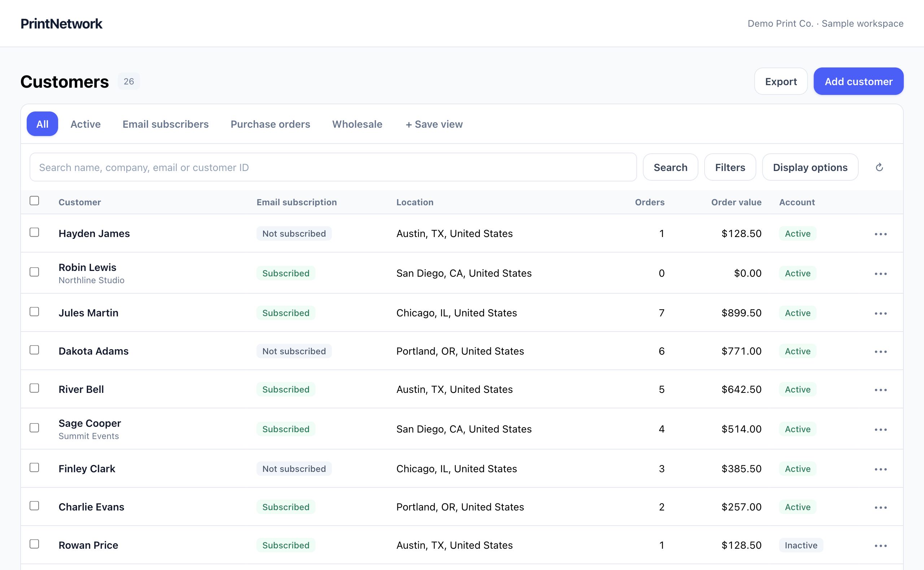924x570 pixels.
Task: Click the Inactive badge for Rowan Price
Action: (x=801, y=545)
